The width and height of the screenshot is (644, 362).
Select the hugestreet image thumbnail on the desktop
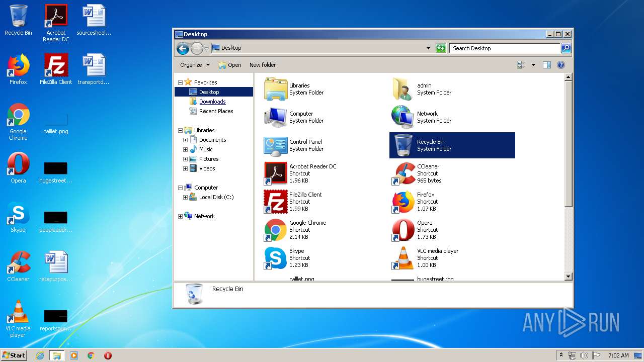coord(56,168)
